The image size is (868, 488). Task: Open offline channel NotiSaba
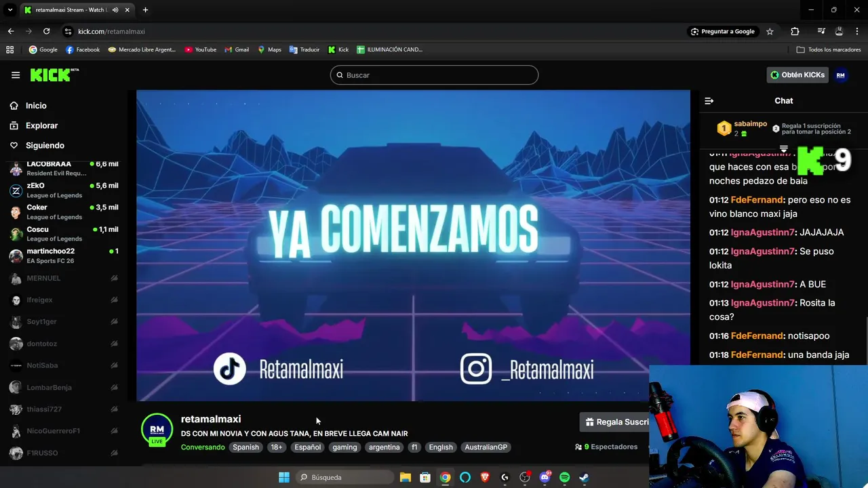(x=64, y=365)
